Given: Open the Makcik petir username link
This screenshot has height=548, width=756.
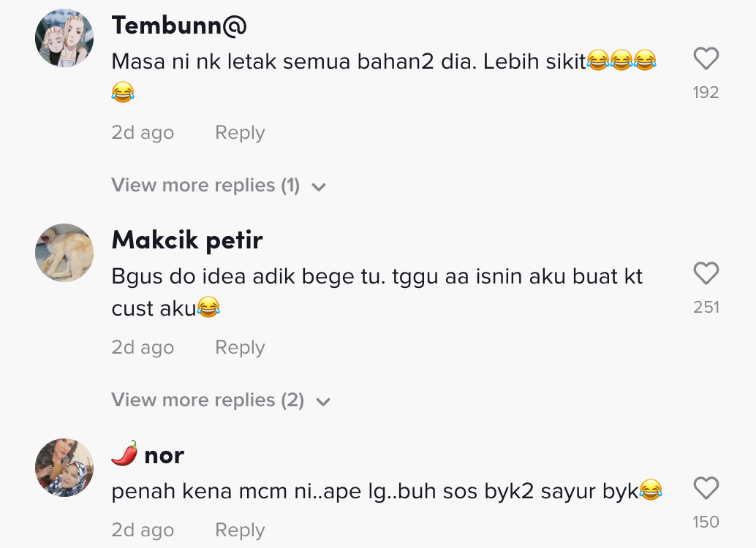Looking at the screenshot, I should point(187,240).
